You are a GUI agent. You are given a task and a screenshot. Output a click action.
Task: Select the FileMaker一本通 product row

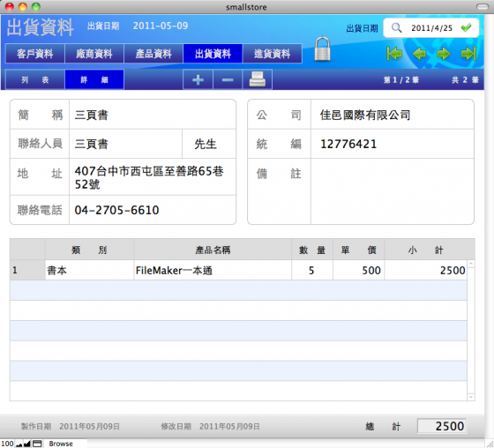pyautogui.click(x=238, y=271)
